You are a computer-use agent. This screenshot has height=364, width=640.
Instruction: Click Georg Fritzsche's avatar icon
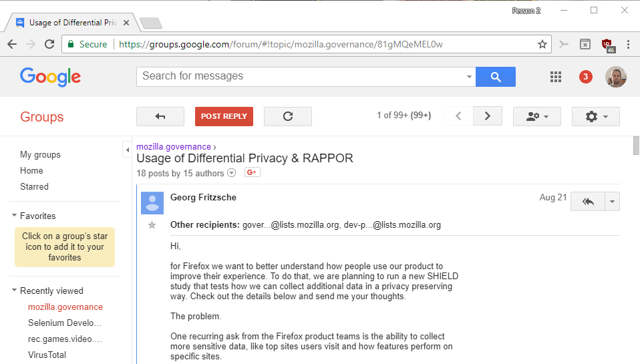pyautogui.click(x=152, y=203)
